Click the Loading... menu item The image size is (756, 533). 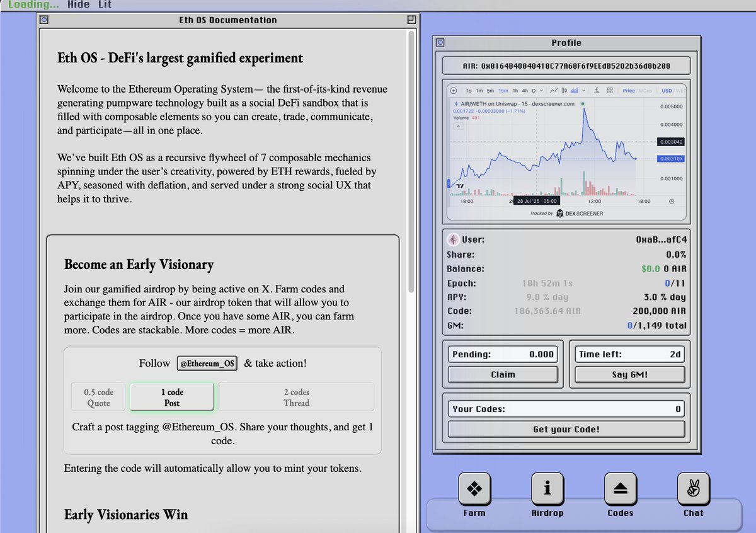pos(33,4)
